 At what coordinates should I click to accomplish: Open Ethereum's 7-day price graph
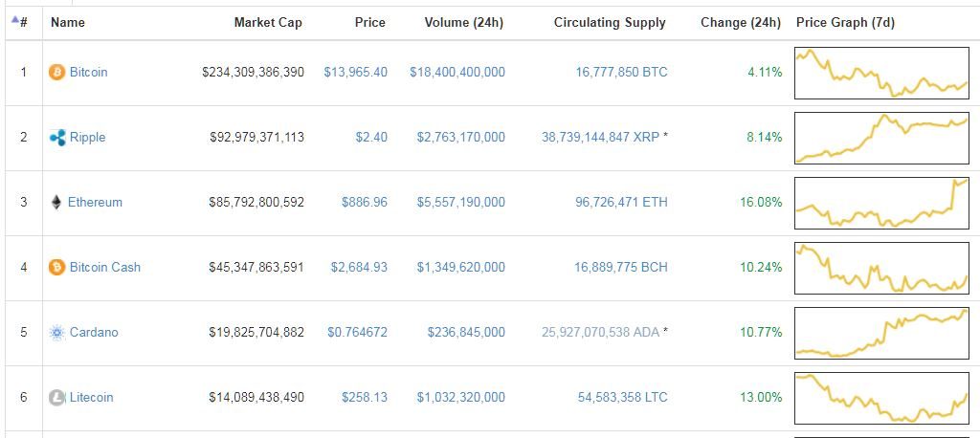click(881, 203)
